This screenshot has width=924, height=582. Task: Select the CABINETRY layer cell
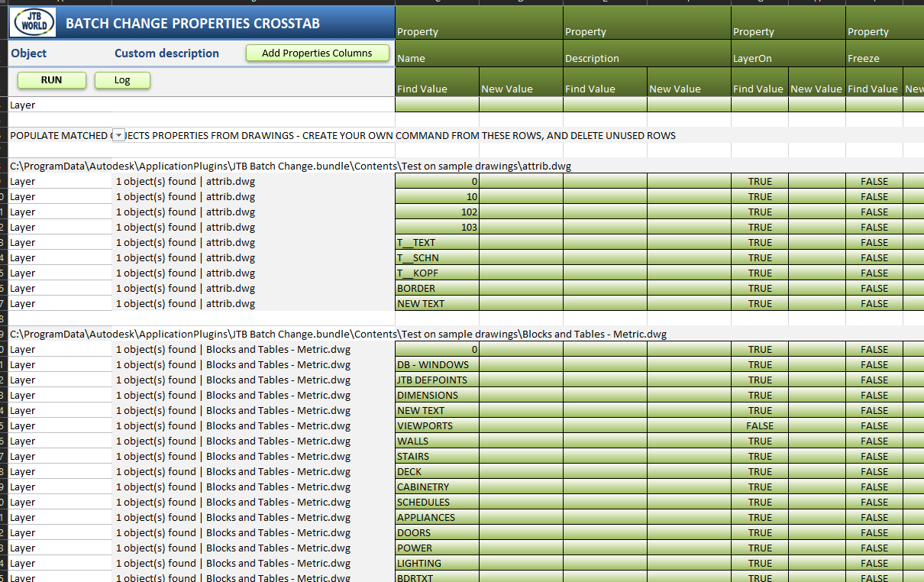pos(437,487)
